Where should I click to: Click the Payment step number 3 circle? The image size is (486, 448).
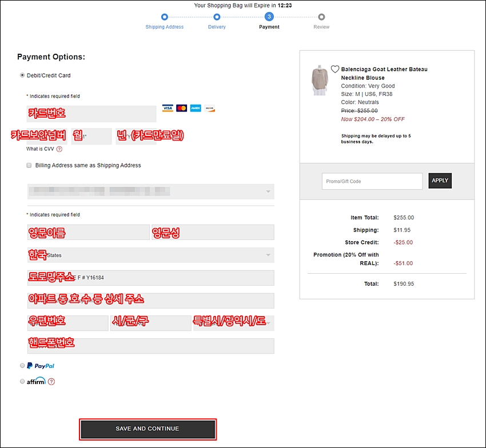pyautogui.click(x=269, y=17)
